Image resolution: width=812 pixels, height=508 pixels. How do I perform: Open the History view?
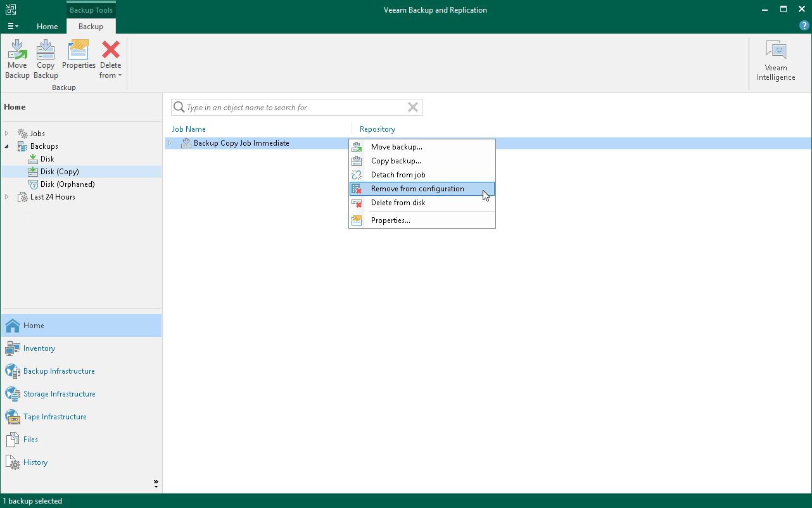pos(35,462)
